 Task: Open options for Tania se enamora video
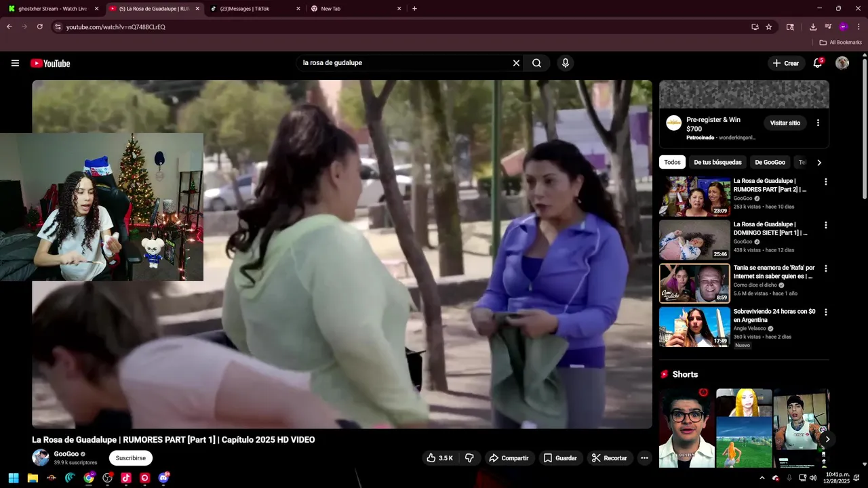pos(825,268)
